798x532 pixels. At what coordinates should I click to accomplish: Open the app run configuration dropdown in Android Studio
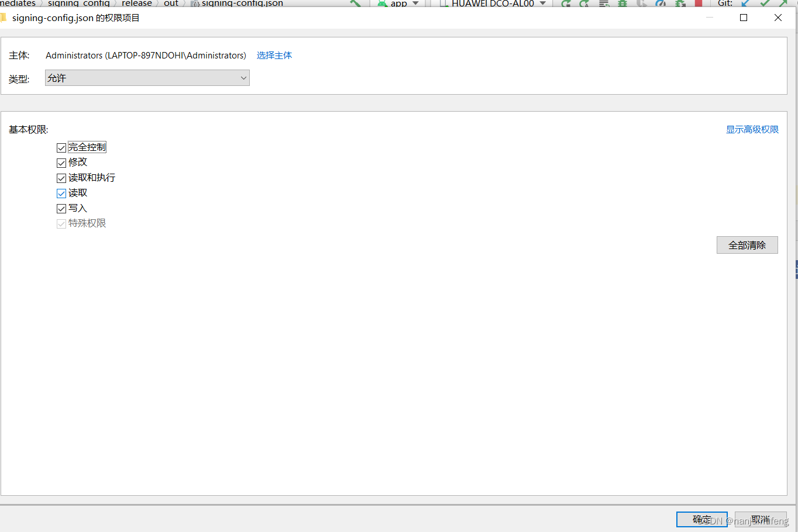pyautogui.click(x=398, y=4)
